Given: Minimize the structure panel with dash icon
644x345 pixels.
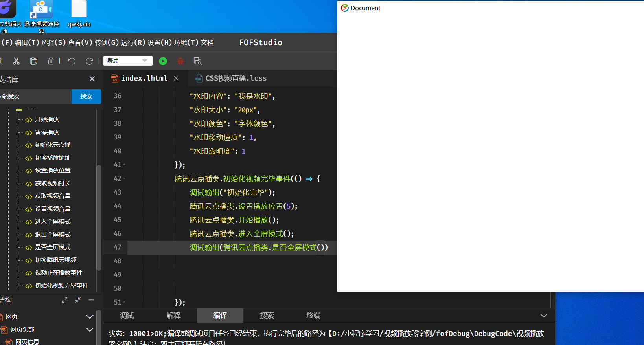Looking at the screenshot, I should [91, 300].
